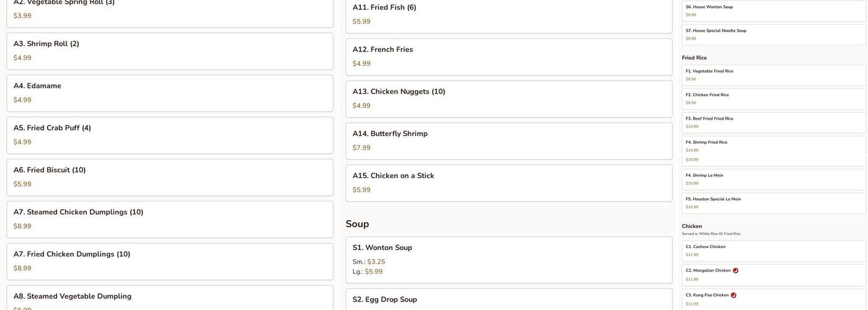Screen dimensions: 868x310
Task: Select S1. Wonton Soup card
Action: pos(508,260)
